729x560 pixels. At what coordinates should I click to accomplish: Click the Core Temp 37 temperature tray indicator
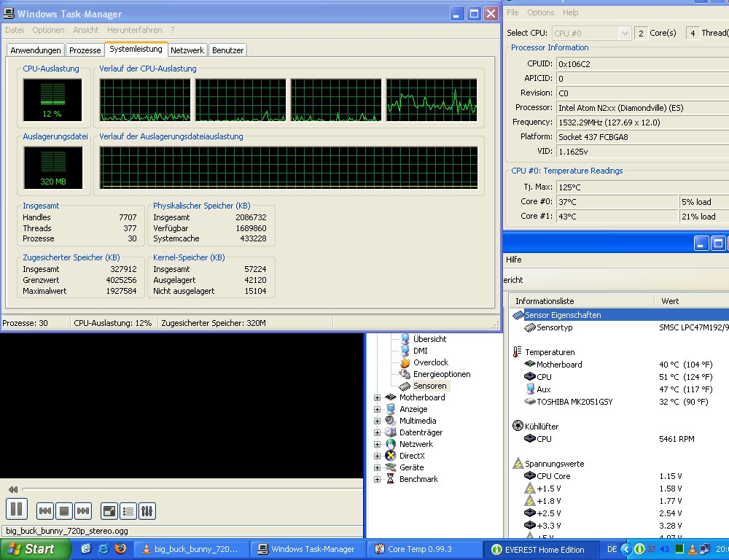pyautogui.click(x=651, y=549)
